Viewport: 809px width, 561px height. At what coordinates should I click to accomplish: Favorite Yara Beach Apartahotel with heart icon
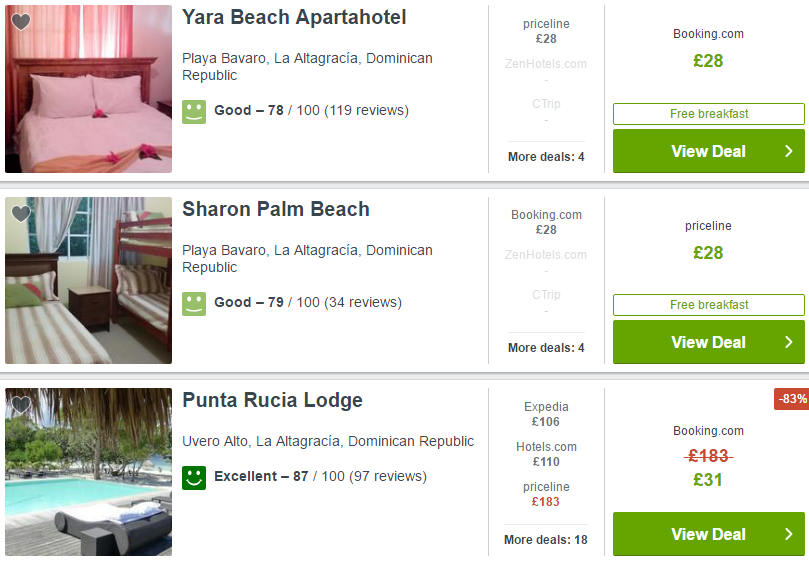(x=21, y=22)
